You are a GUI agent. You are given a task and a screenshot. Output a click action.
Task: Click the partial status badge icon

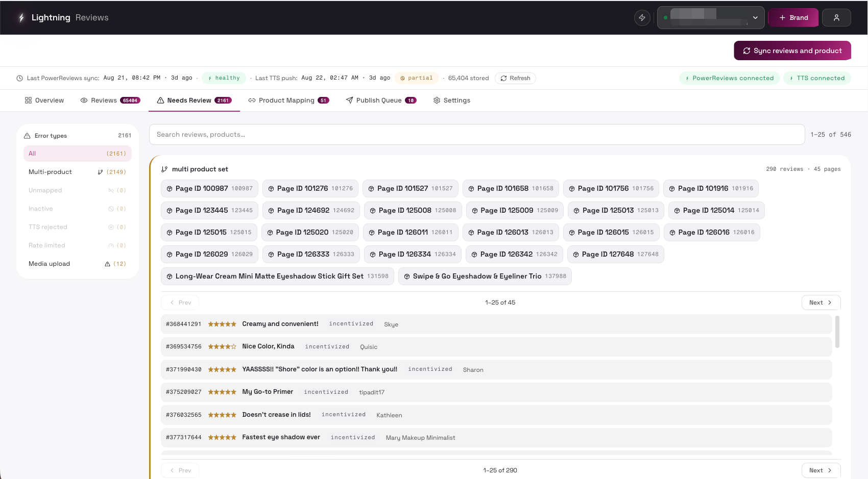click(x=402, y=79)
